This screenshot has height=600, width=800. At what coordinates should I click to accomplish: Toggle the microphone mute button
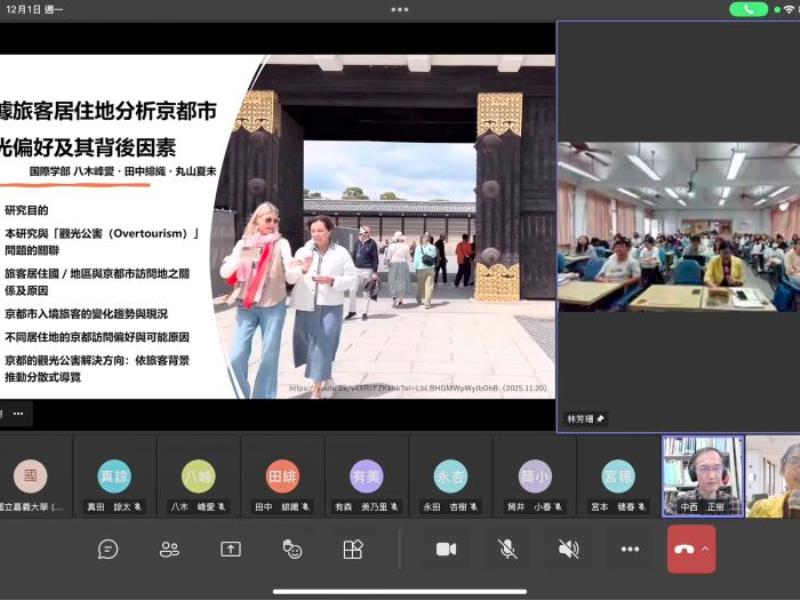[x=508, y=549]
